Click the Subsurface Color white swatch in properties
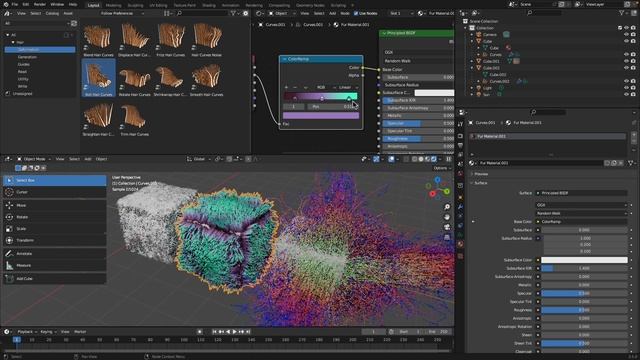This screenshot has height=360, width=640. tap(584, 260)
